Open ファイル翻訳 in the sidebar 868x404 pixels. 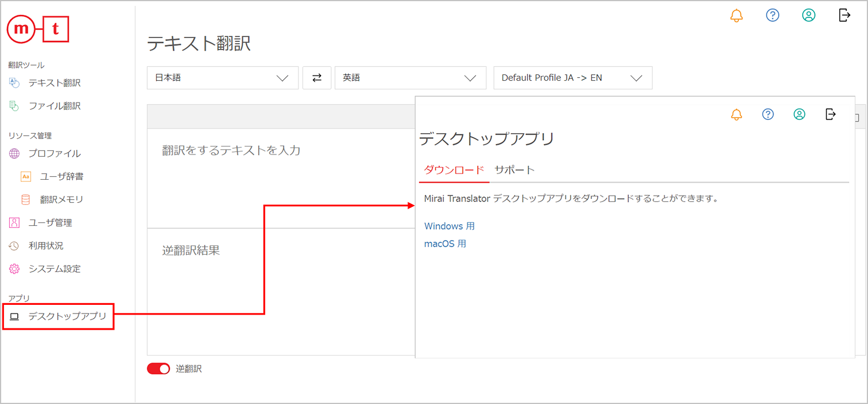click(x=54, y=106)
